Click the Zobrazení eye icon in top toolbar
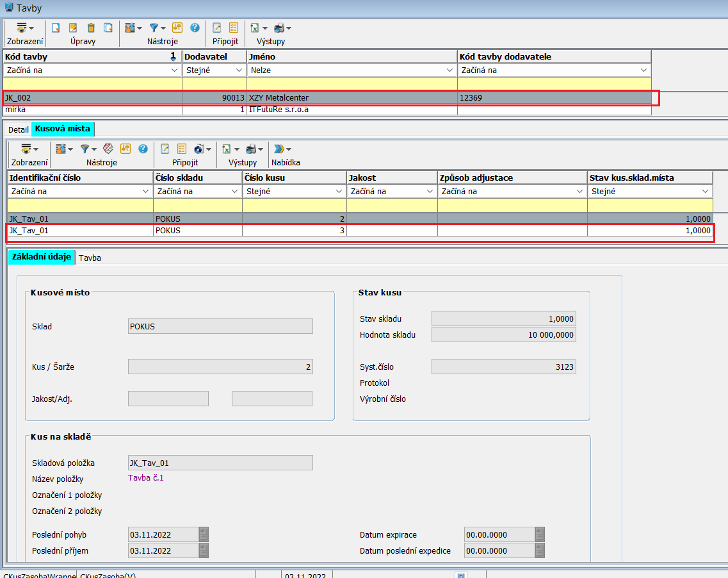Image resolution: width=728 pixels, height=578 pixels. [22, 28]
